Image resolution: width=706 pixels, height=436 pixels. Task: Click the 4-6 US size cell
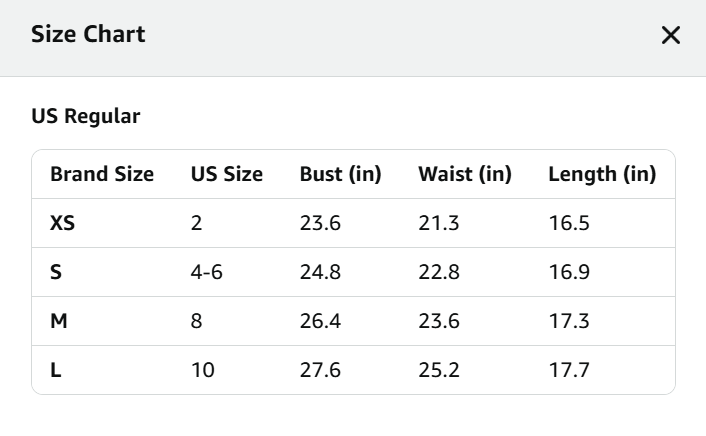207,272
